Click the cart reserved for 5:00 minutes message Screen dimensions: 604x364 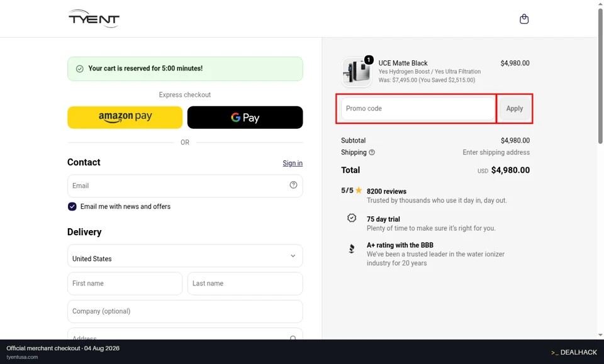click(145, 69)
